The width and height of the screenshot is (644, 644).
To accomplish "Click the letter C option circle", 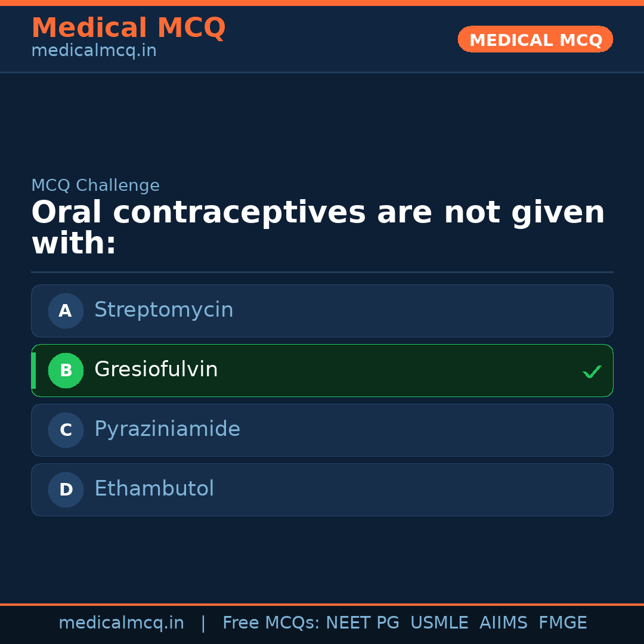I will [66, 430].
